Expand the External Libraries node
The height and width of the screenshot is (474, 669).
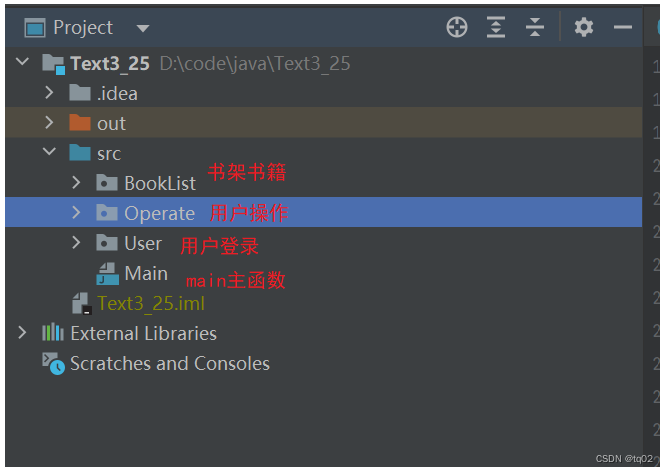[23, 333]
